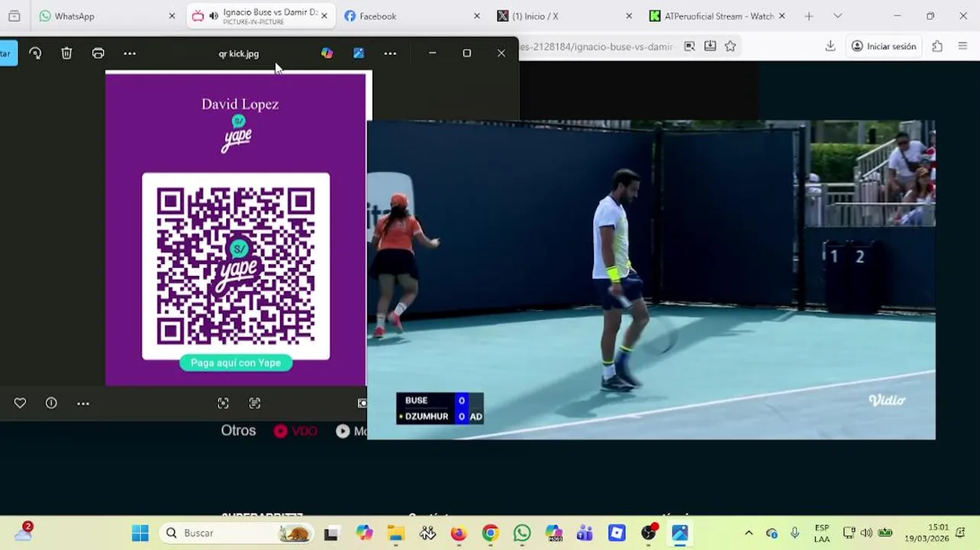Open the left more options ellipsis beside Print in Photos toolbar
Screen dimensions: 980x550
130,53
